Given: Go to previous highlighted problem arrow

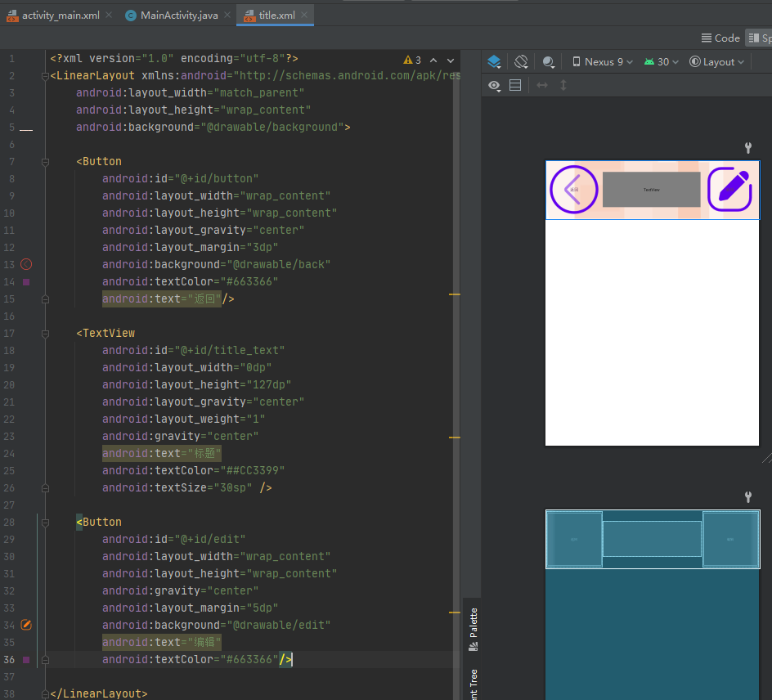Looking at the screenshot, I should point(433,60).
